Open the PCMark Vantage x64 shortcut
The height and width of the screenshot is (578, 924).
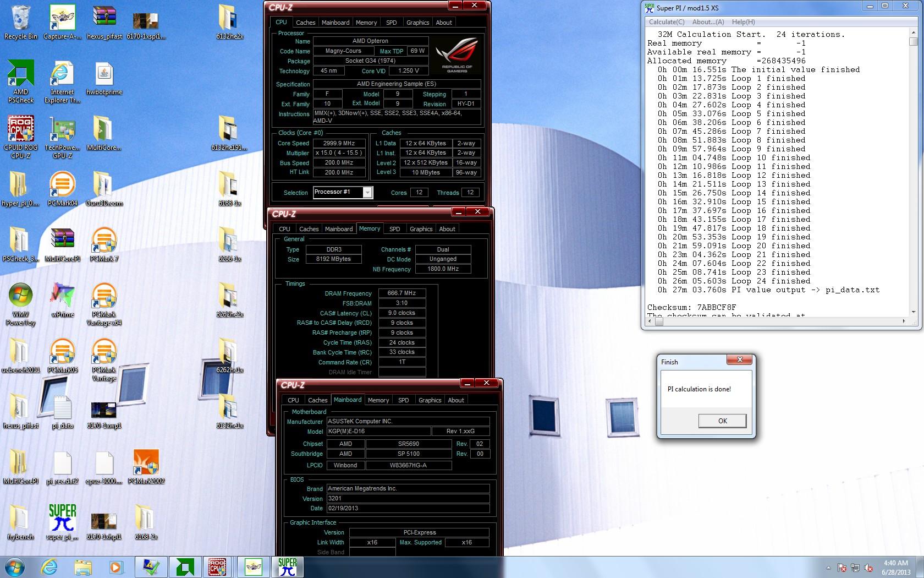click(104, 304)
